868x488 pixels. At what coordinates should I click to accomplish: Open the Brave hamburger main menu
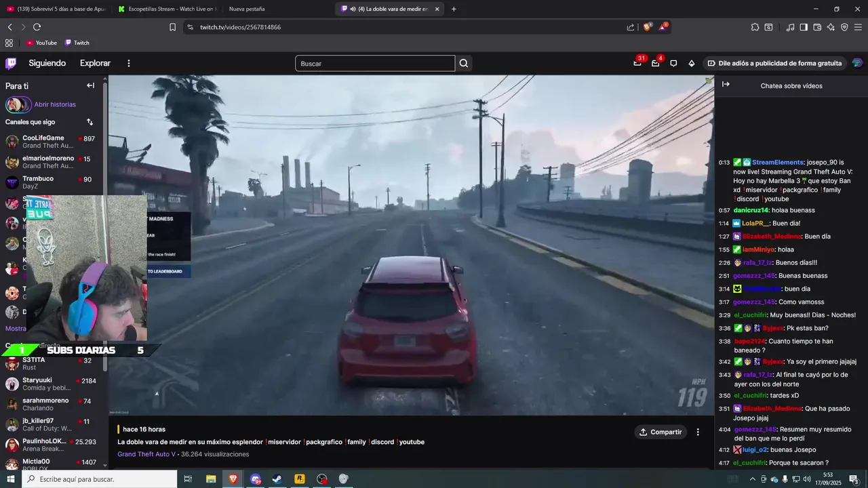858,27
